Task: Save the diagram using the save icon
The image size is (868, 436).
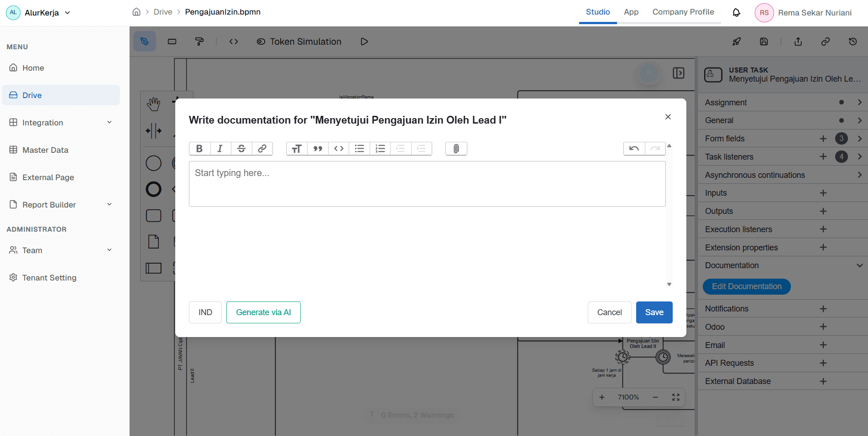Action: tap(764, 42)
